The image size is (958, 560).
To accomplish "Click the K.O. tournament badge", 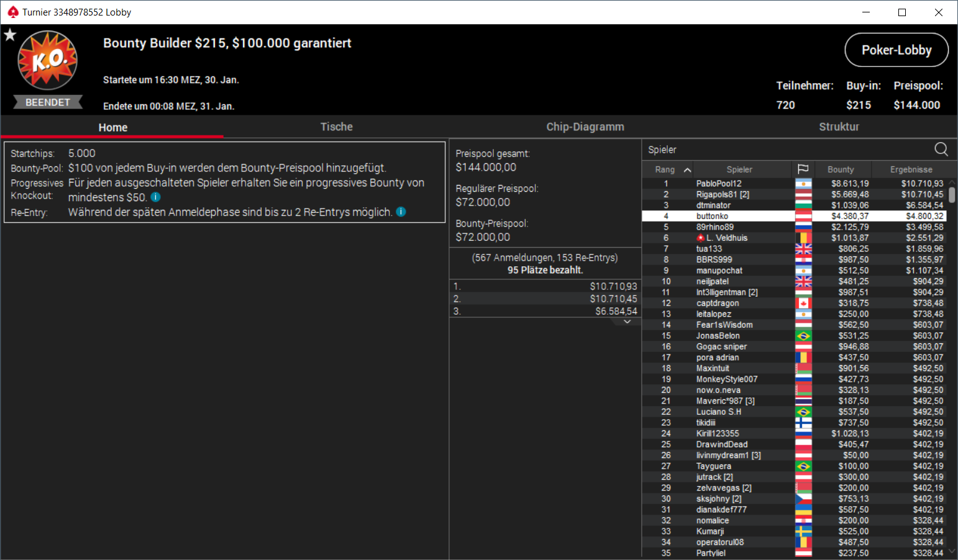I will tap(48, 61).
